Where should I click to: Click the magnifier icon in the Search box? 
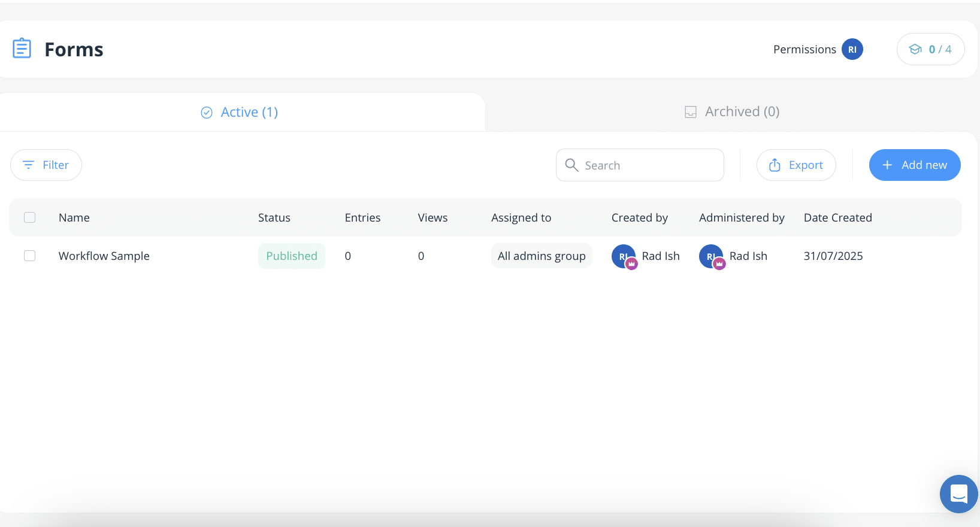tap(571, 165)
